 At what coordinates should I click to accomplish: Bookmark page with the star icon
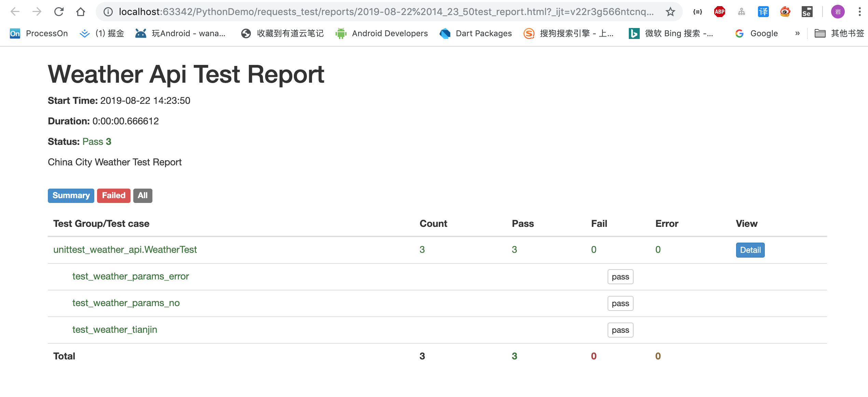pos(670,12)
